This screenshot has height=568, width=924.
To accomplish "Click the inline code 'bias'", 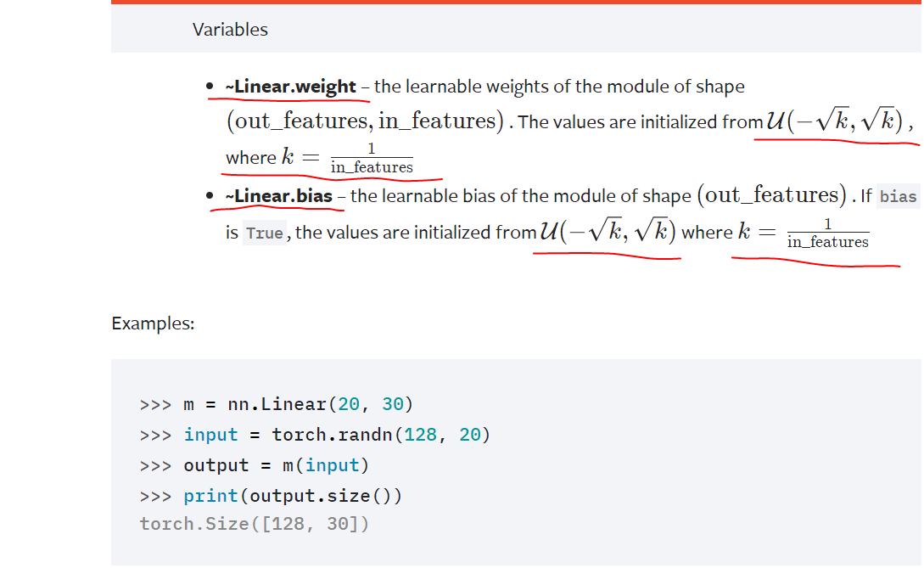I will coord(898,196).
